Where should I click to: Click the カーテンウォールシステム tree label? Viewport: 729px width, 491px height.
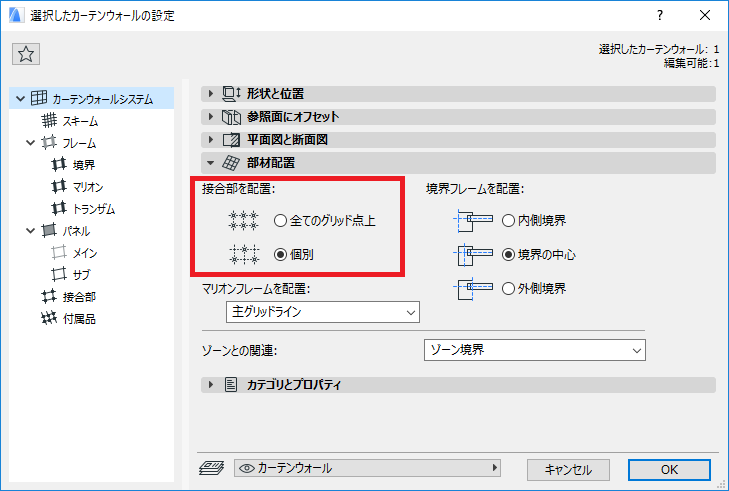click(102, 99)
